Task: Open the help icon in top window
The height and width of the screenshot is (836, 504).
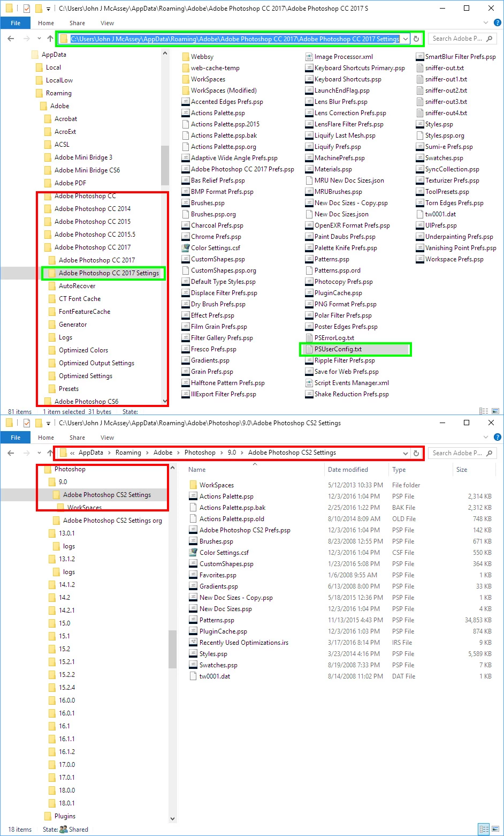Action: click(x=498, y=23)
